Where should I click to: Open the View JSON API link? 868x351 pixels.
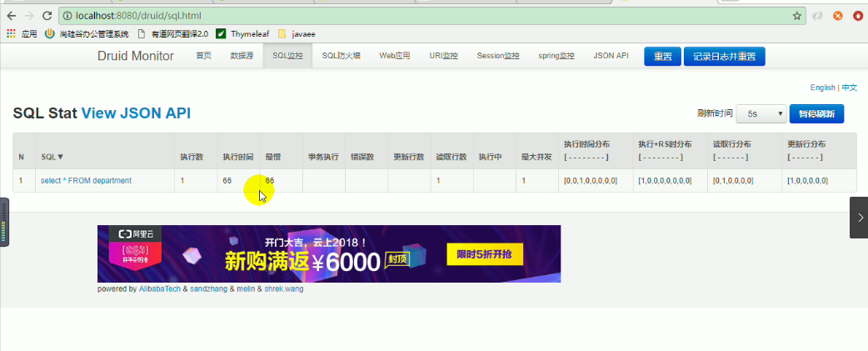click(136, 113)
